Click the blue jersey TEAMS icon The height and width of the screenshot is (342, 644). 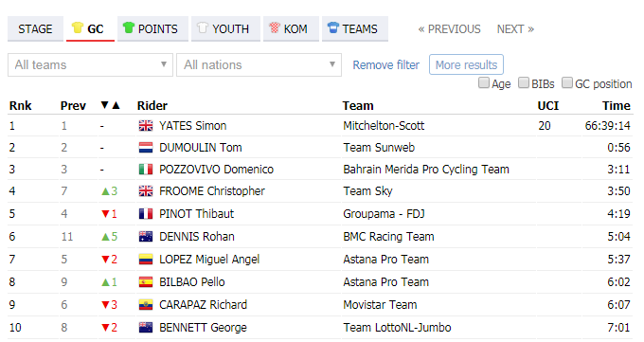[333, 27]
